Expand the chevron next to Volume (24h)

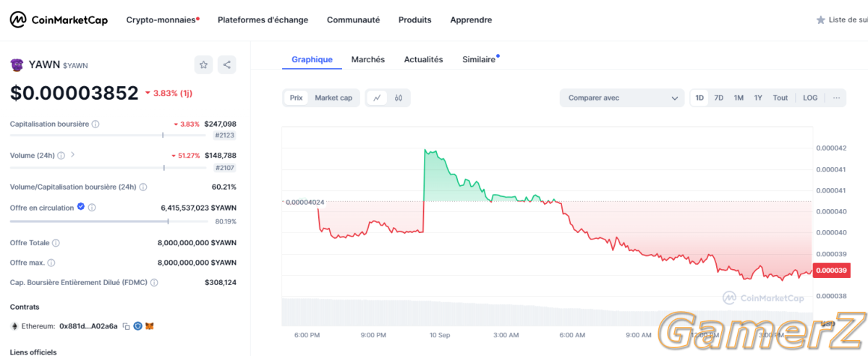coord(73,155)
